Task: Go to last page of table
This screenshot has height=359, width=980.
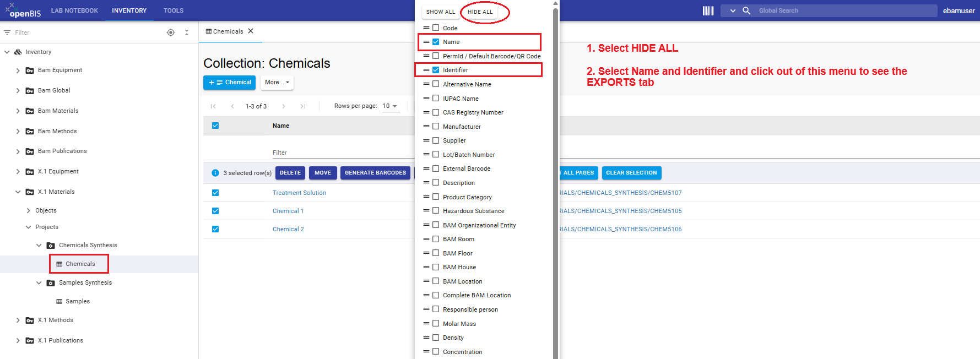Action: [x=303, y=106]
